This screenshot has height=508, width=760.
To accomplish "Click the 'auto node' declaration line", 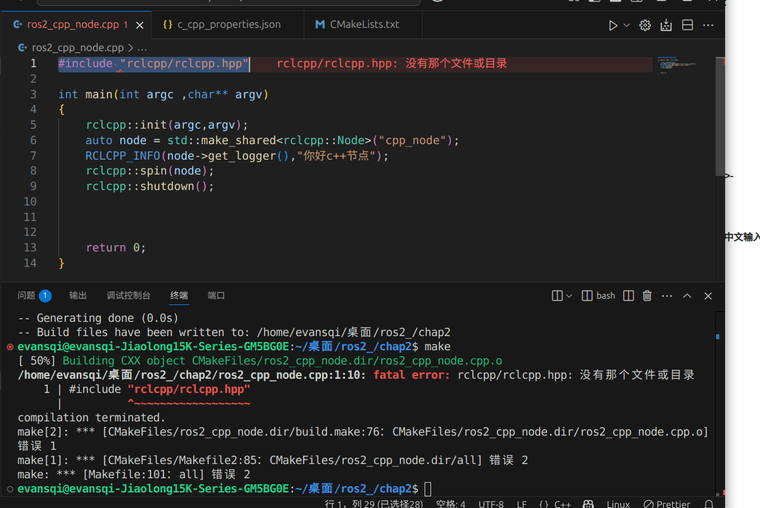I will 272,141.
